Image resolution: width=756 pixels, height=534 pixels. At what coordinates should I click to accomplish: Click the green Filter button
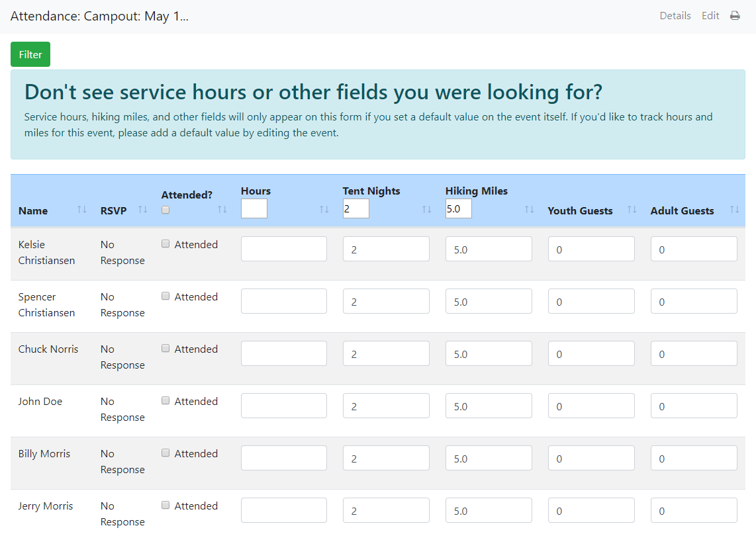pyautogui.click(x=30, y=54)
